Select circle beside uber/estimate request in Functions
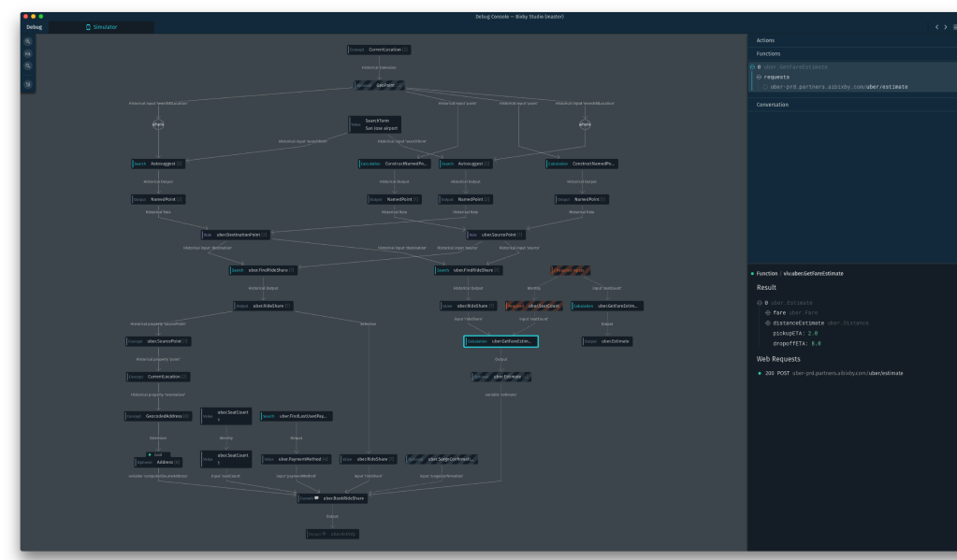957x560 pixels. [764, 87]
